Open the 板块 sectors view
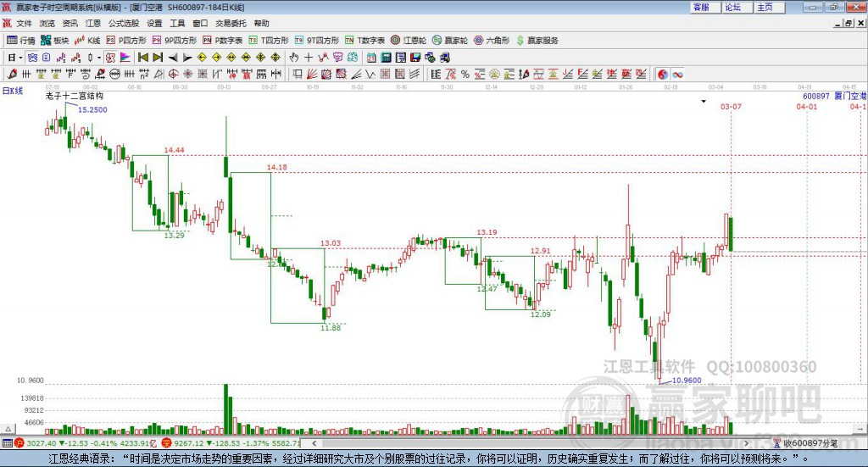 (x=55, y=41)
